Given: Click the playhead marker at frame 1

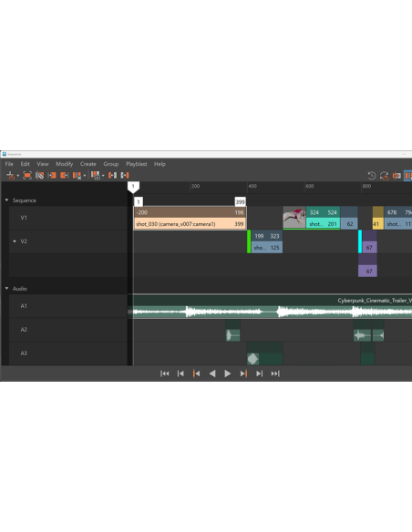Looking at the screenshot, I should pyautogui.click(x=133, y=187).
